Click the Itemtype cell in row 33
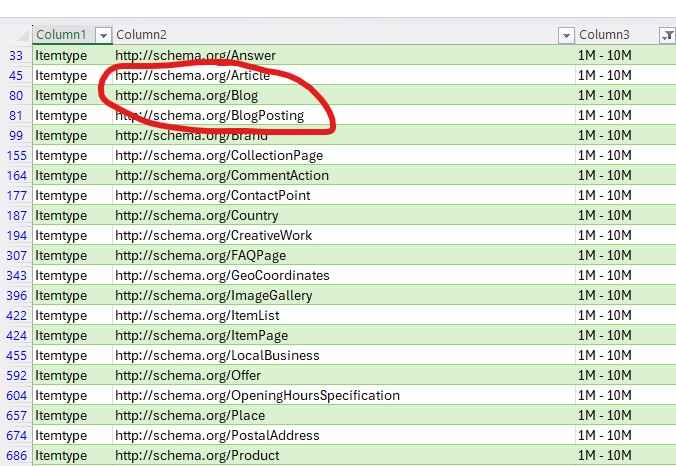Image resolution: width=676 pixels, height=466 pixels. click(72, 56)
